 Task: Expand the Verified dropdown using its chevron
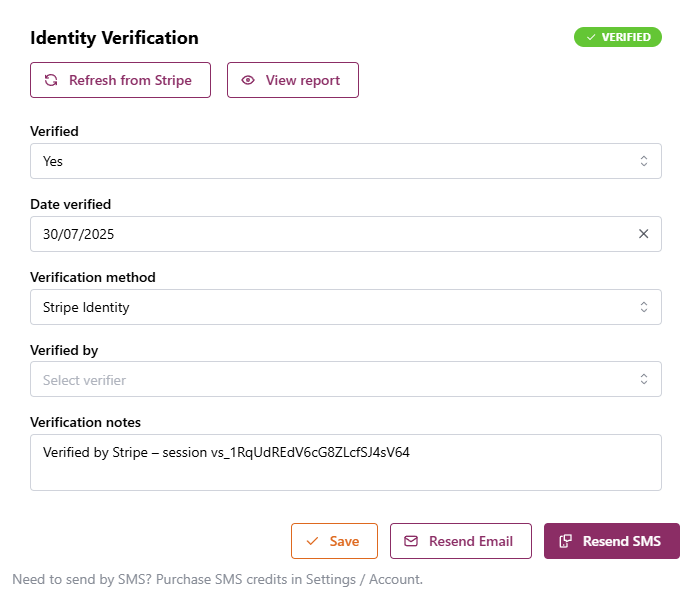pyautogui.click(x=643, y=161)
